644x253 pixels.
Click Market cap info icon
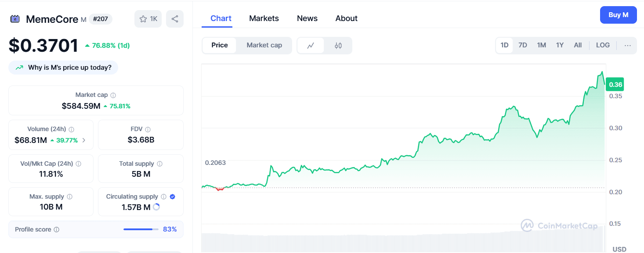click(x=113, y=95)
